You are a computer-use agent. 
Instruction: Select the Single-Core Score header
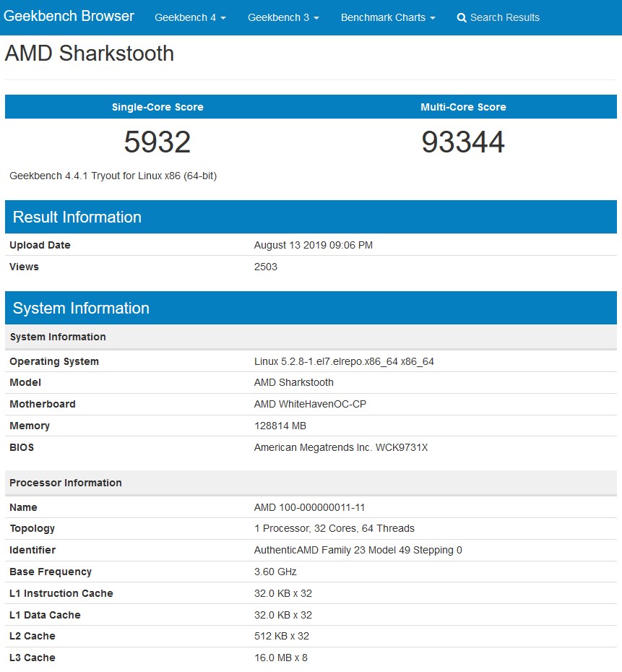tap(157, 107)
